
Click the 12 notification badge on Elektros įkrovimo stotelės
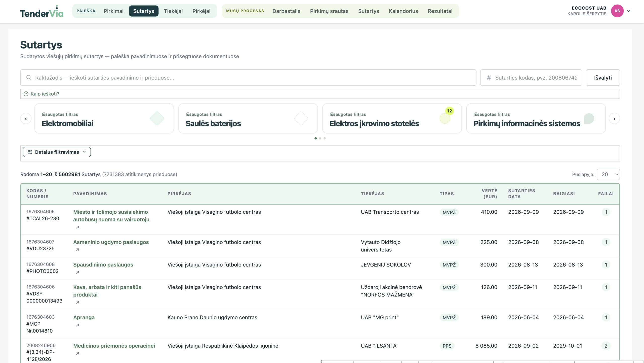[x=449, y=111]
